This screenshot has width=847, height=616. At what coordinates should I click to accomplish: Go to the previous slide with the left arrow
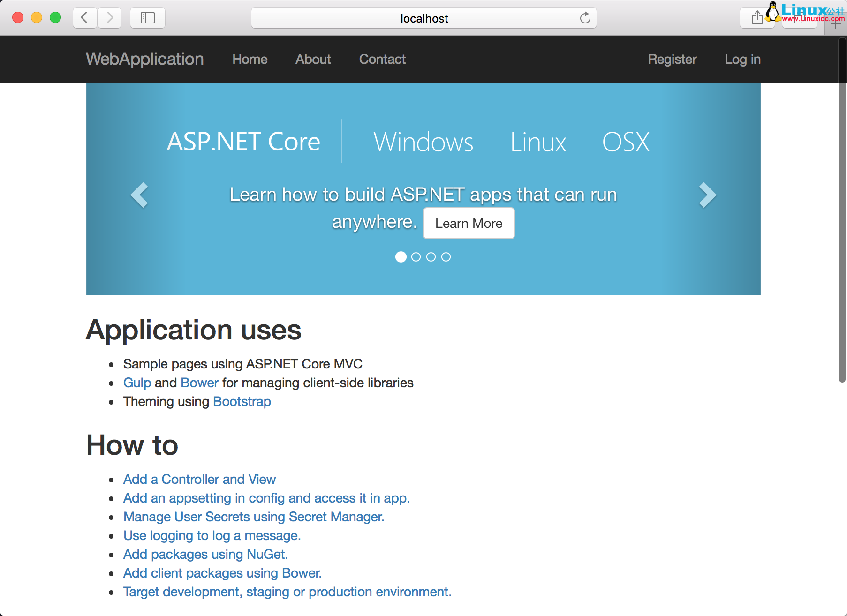(139, 195)
